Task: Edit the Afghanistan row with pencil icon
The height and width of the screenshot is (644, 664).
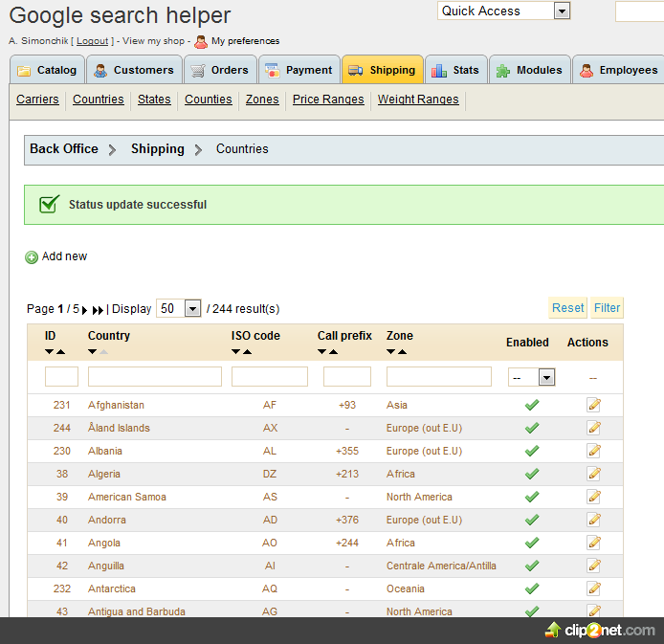Action: tap(594, 405)
